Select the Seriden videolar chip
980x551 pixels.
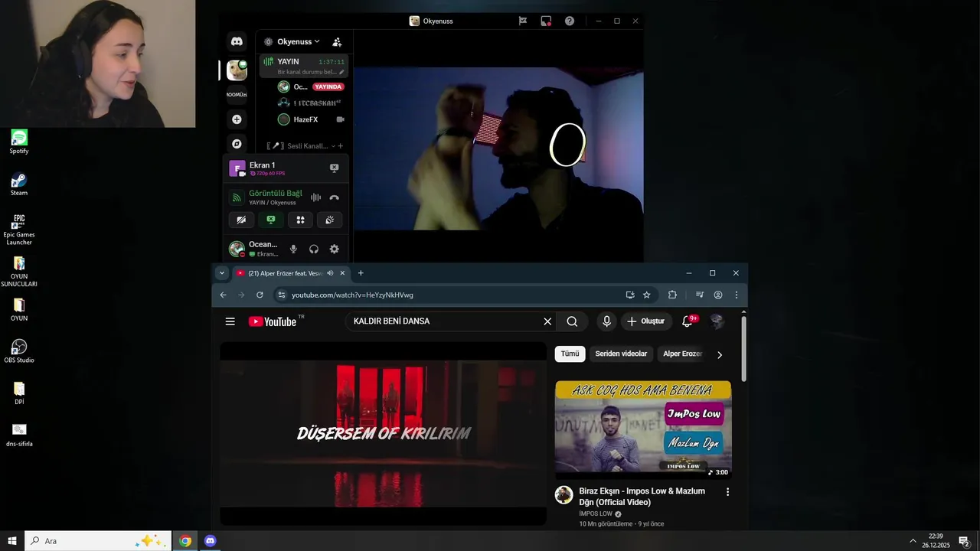pos(621,354)
